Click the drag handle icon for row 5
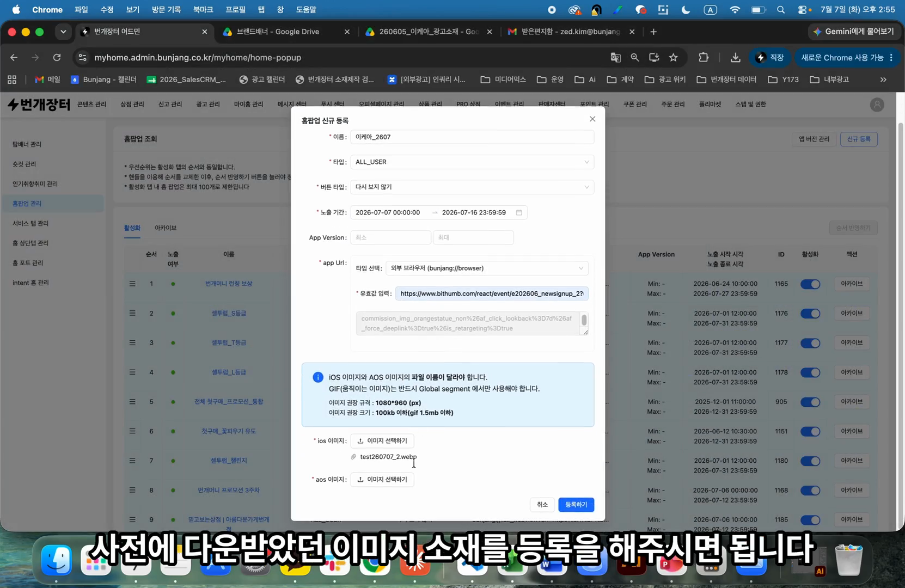The image size is (905, 588). point(132,402)
